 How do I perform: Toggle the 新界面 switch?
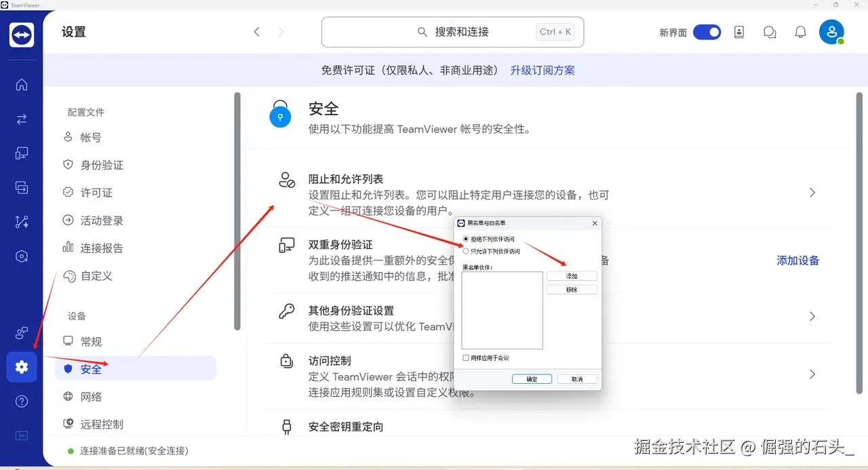(707, 32)
